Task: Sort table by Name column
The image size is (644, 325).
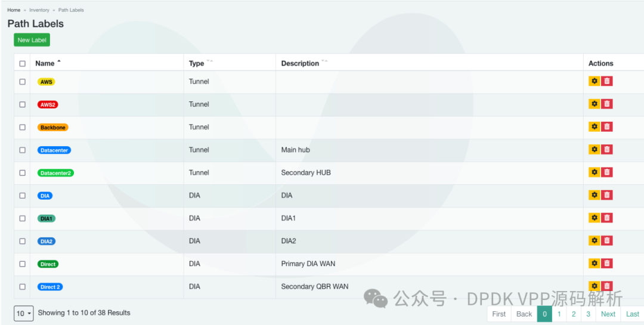Action: point(48,63)
